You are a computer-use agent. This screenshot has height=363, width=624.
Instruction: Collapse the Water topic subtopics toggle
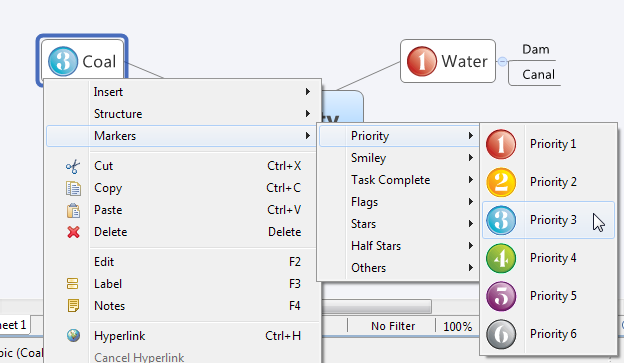click(502, 62)
